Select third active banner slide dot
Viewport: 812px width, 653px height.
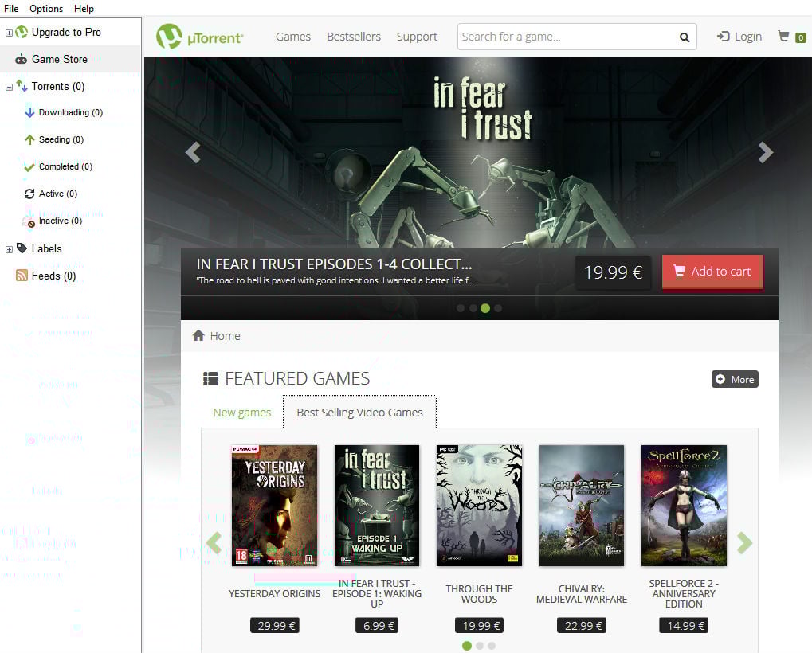[485, 308]
